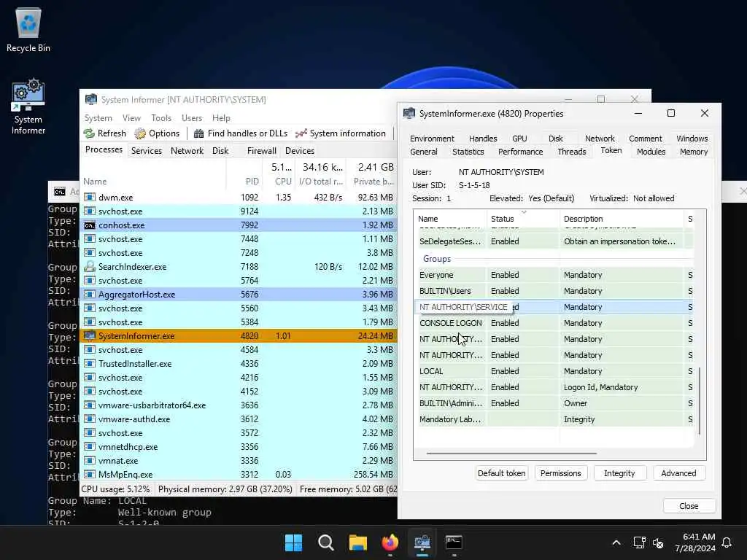747x560 pixels.
Task: Click the Integrity button
Action: tap(619, 473)
